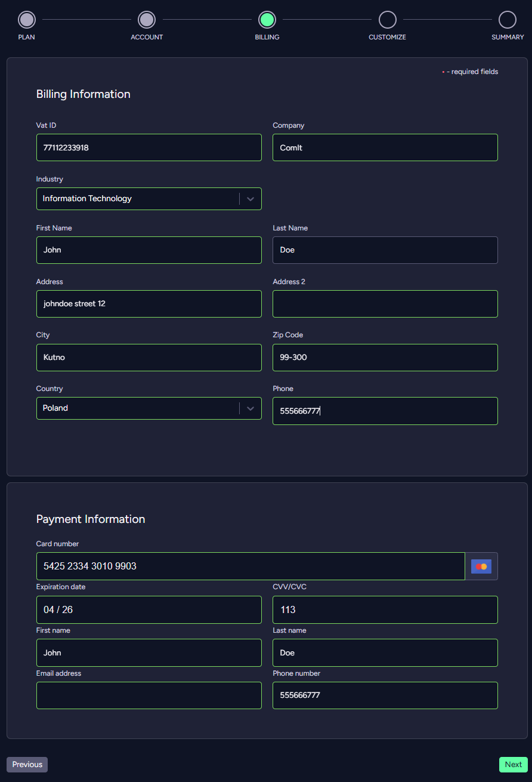Click the SUMMARY step circle
Screen dimensions: 532x782
(x=508, y=20)
